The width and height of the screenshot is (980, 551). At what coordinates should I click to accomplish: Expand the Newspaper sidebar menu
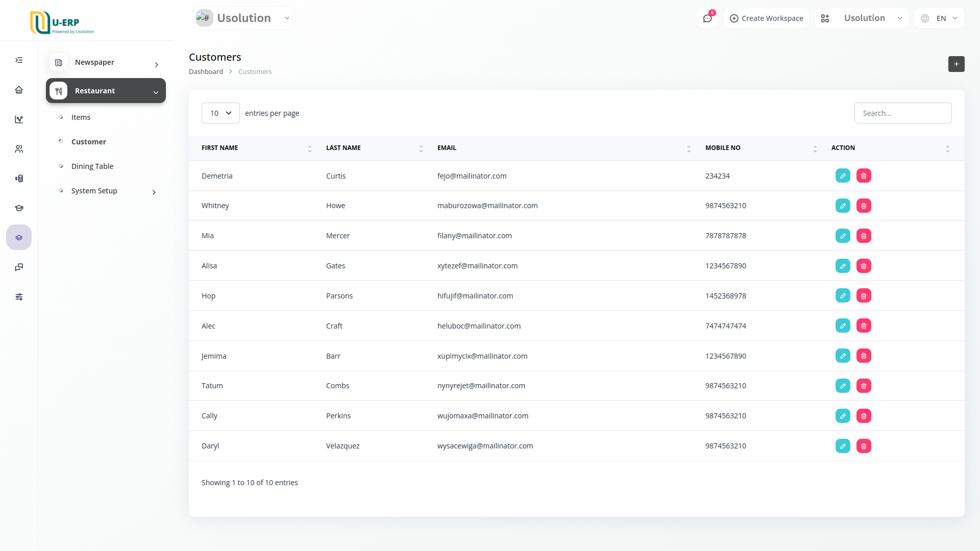pos(106,63)
